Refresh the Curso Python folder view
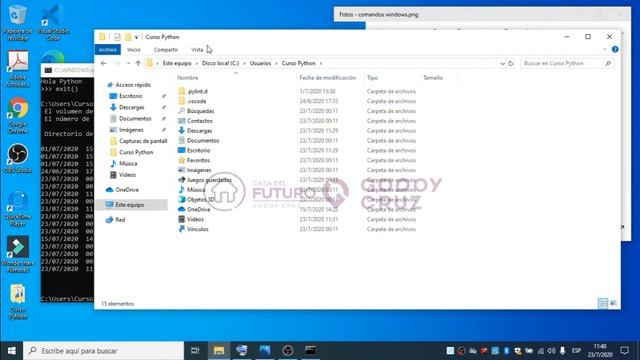640x360 pixels. tap(511, 63)
